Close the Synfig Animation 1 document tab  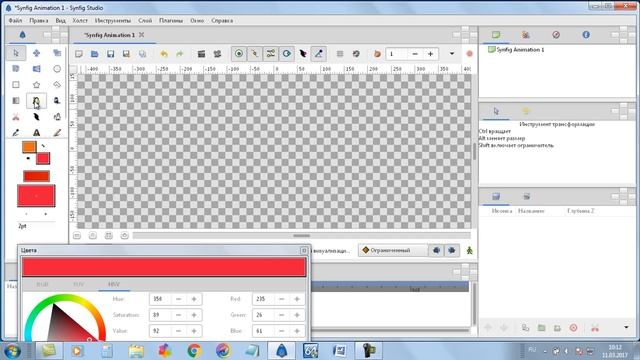[x=141, y=35]
